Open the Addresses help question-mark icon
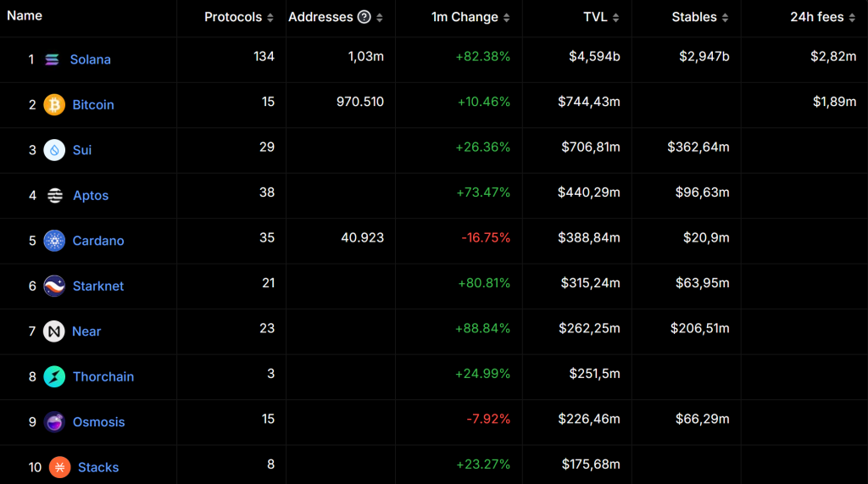Image resolution: width=868 pixels, height=484 pixels. tap(364, 17)
